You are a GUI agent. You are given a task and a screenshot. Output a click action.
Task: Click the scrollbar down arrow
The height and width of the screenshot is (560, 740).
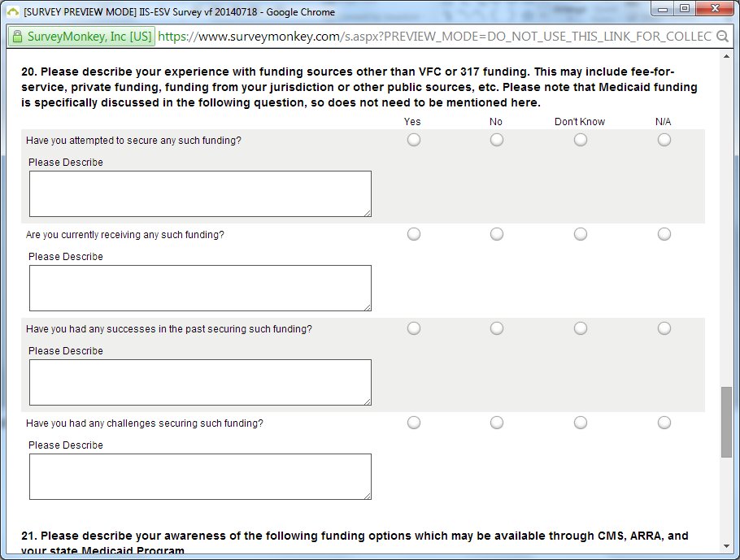(726, 545)
